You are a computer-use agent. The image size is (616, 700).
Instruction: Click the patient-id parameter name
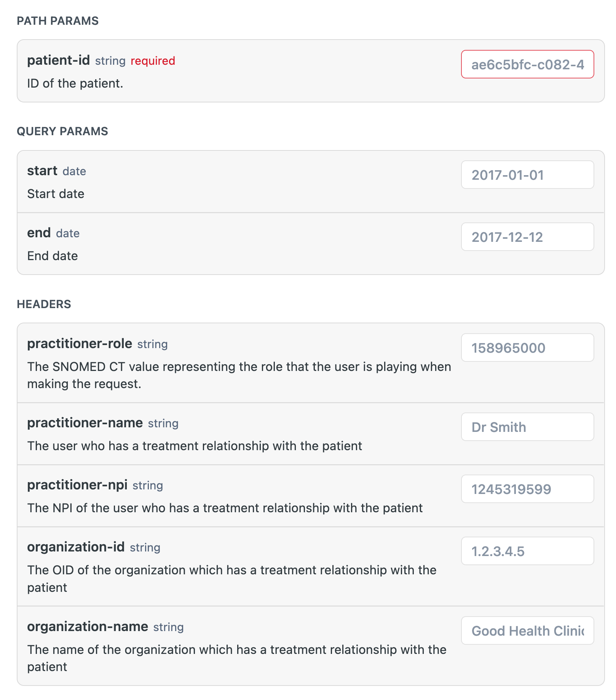tap(58, 60)
